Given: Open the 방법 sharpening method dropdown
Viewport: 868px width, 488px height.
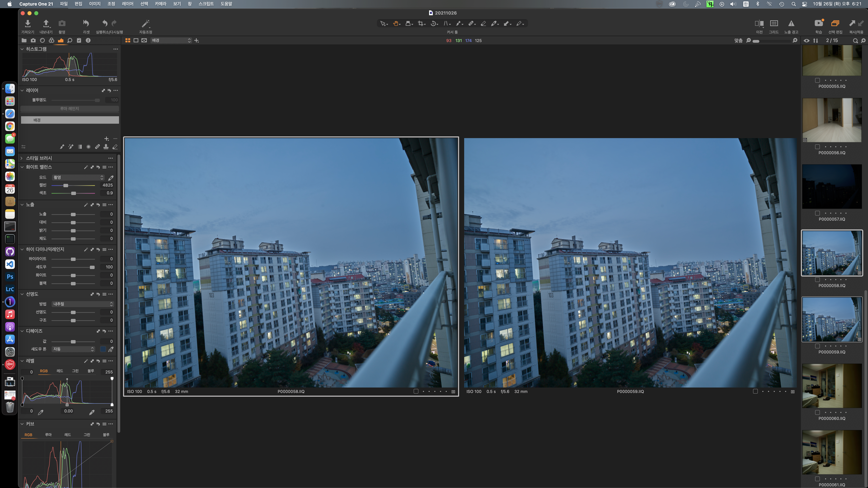Looking at the screenshot, I should coord(83,304).
